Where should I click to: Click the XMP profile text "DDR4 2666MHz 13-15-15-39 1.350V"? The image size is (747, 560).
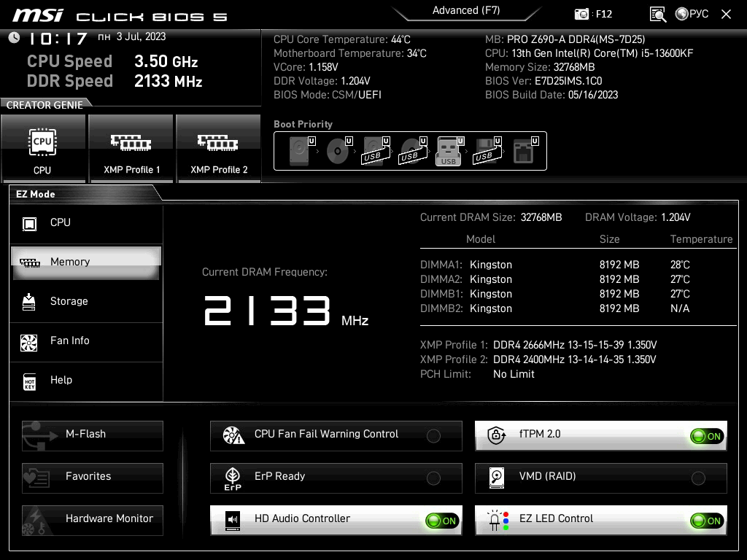tap(575, 345)
